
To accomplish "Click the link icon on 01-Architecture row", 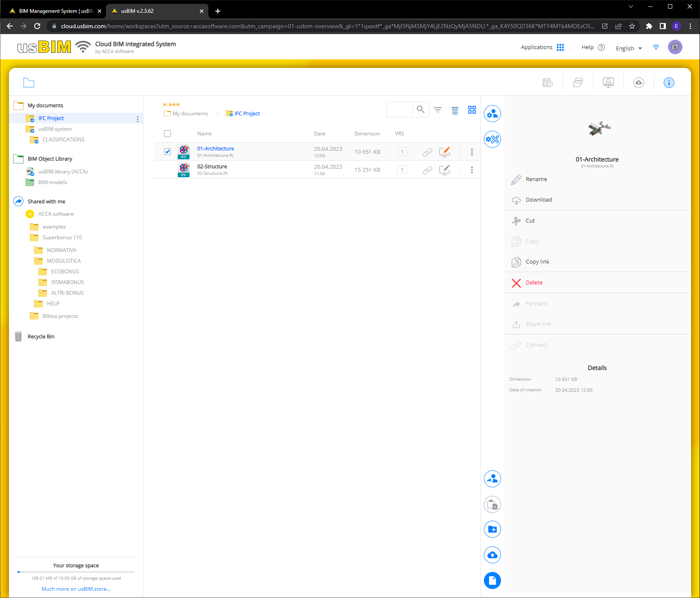I will tap(428, 152).
